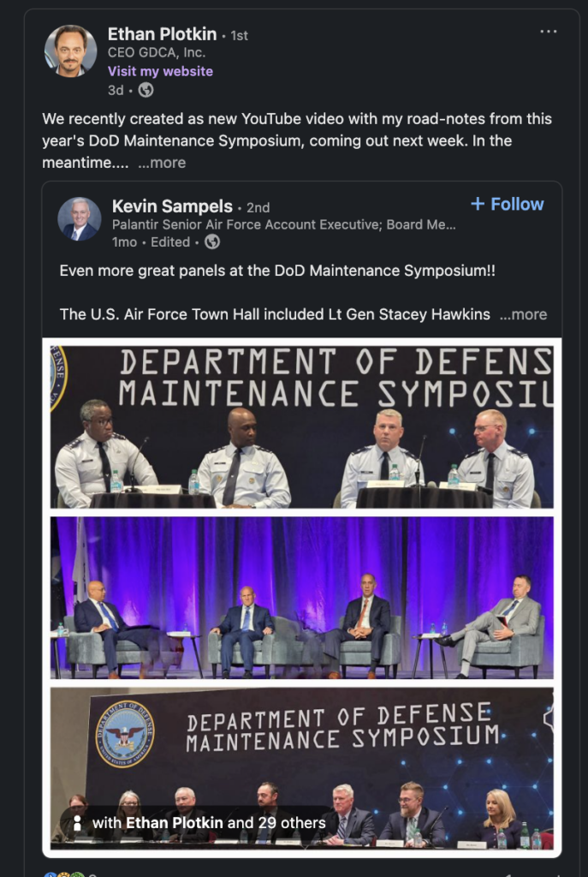
Task: Click the globe visibility icon under Ethan Plotkin
Action: (x=146, y=90)
